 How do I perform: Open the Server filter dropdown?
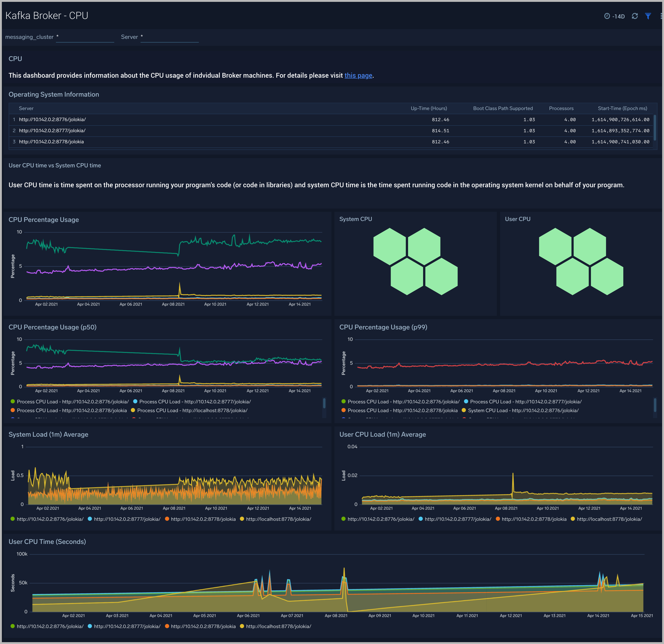[x=169, y=37]
